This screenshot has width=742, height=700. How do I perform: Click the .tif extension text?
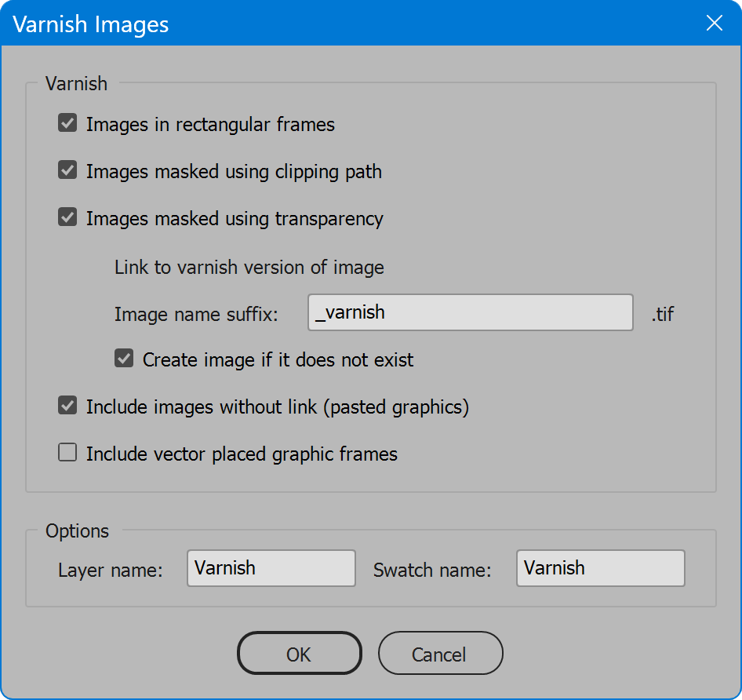click(x=663, y=315)
